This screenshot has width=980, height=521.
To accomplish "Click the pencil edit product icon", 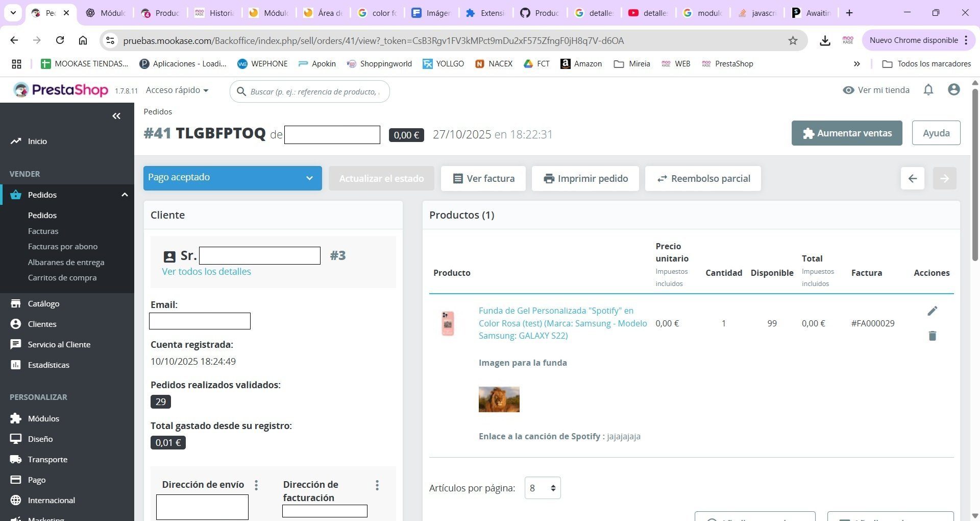I will 932,311.
